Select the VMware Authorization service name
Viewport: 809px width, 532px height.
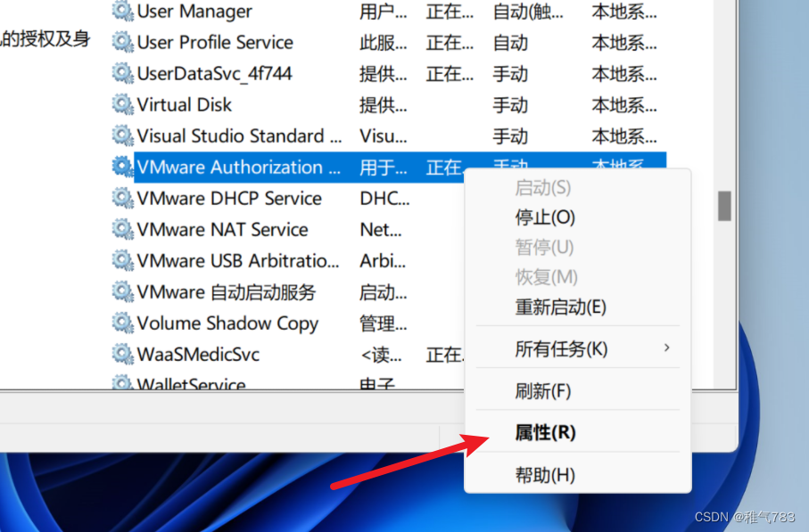point(238,167)
